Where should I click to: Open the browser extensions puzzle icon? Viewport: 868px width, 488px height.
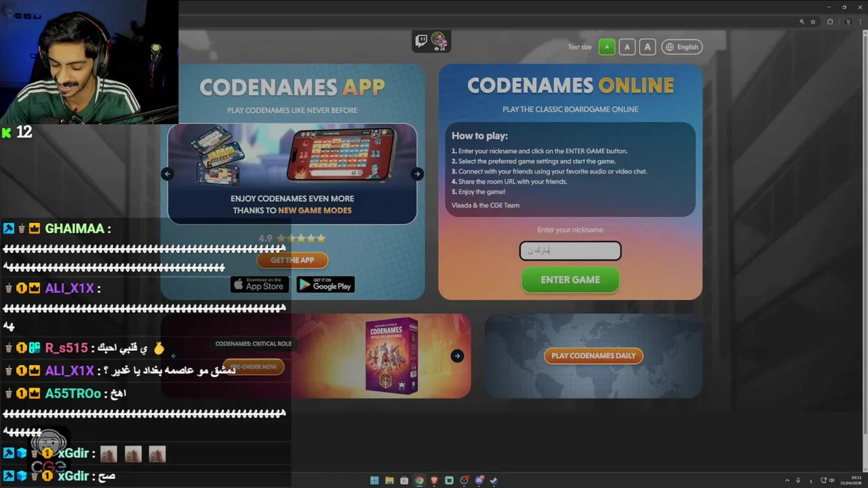click(x=830, y=22)
